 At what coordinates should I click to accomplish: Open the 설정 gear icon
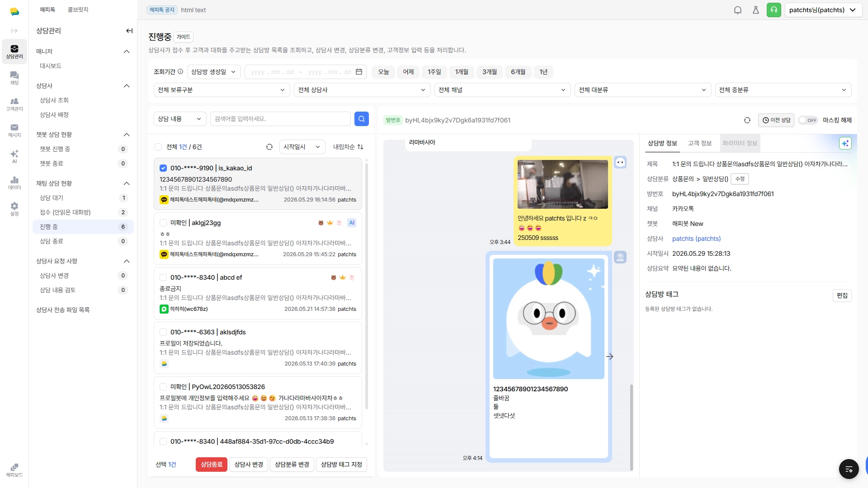coord(14,209)
